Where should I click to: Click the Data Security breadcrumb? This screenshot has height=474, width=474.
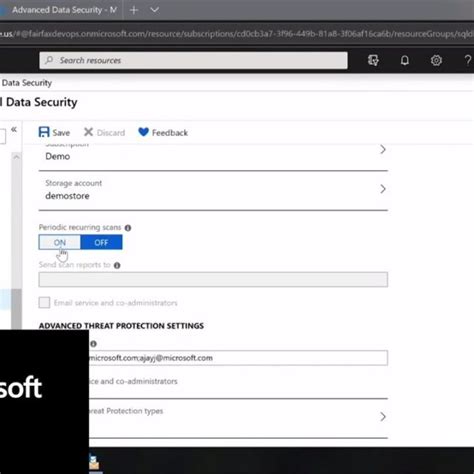pyautogui.click(x=27, y=83)
